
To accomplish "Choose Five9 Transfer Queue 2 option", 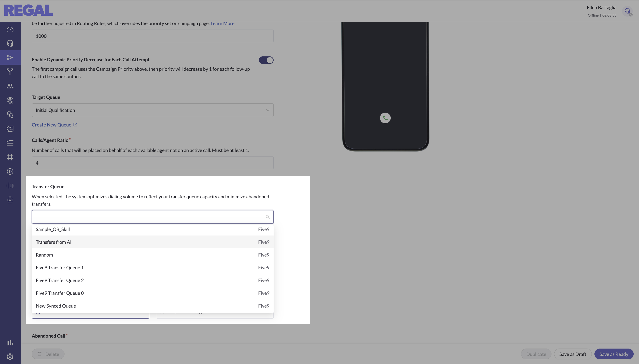I will [x=152, y=280].
